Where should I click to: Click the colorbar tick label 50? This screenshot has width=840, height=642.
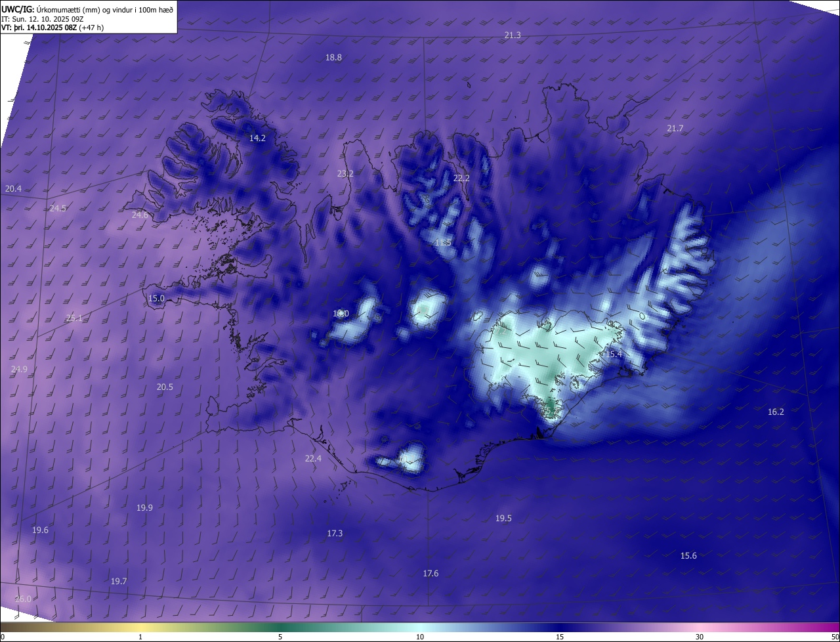click(834, 637)
